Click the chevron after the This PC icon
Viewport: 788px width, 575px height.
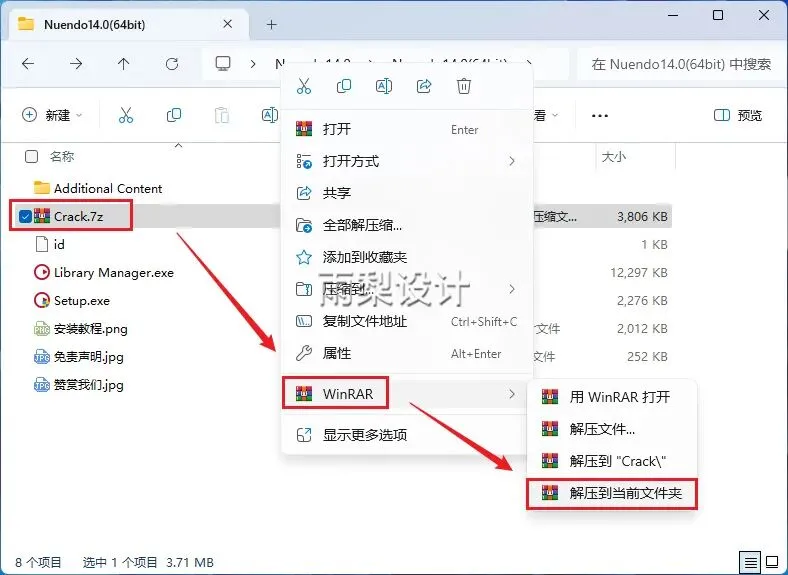pos(253,64)
